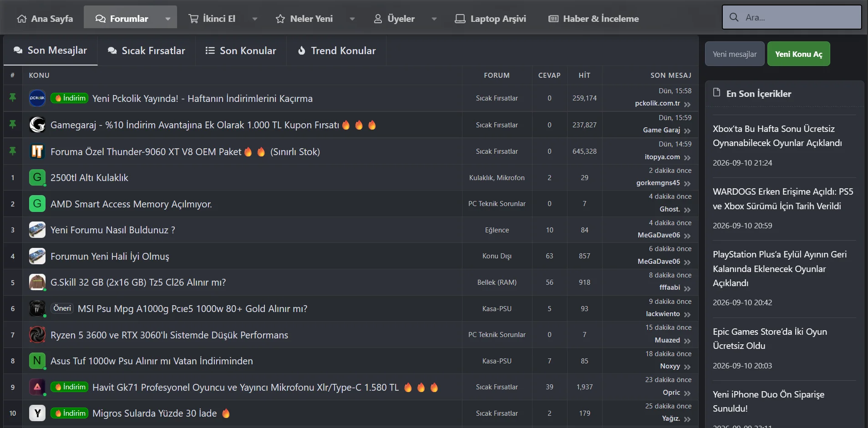Jump to last post by Yağız. arrow
The image size is (868, 428).
687,419
